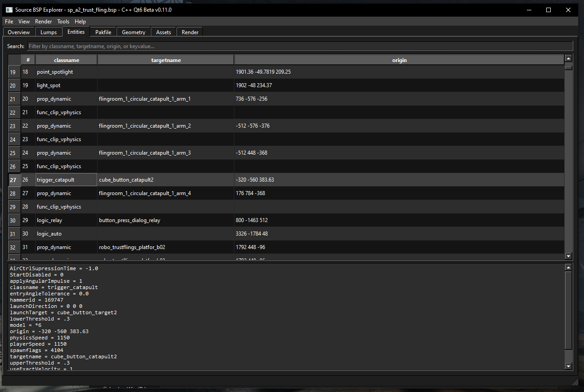Image resolution: width=584 pixels, height=392 pixels.
Task: Open the Tools menu
Action: pyautogui.click(x=63, y=22)
